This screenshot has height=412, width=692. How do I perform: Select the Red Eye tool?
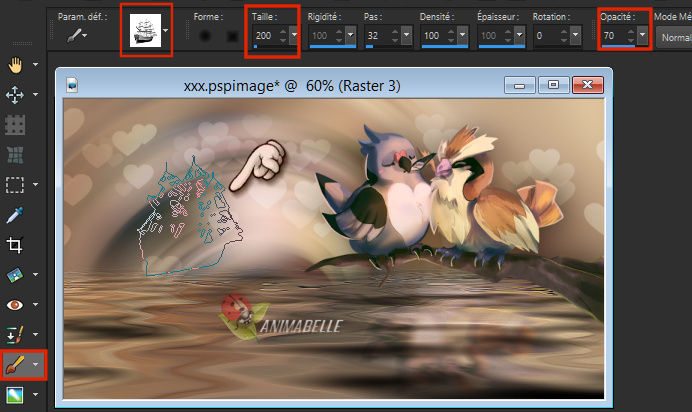[15, 305]
